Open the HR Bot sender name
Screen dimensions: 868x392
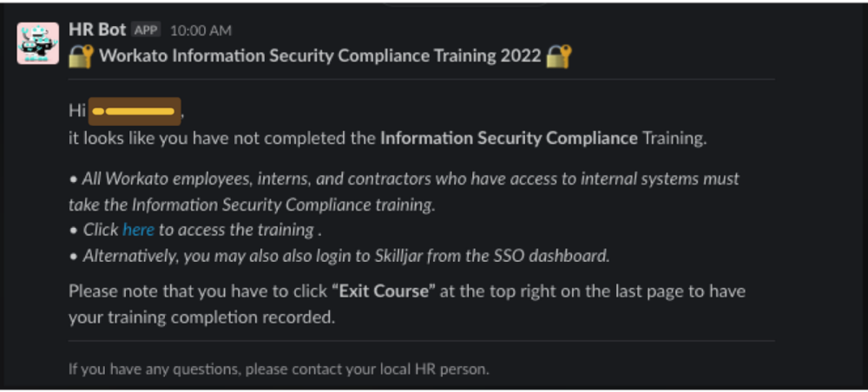(97, 29)
